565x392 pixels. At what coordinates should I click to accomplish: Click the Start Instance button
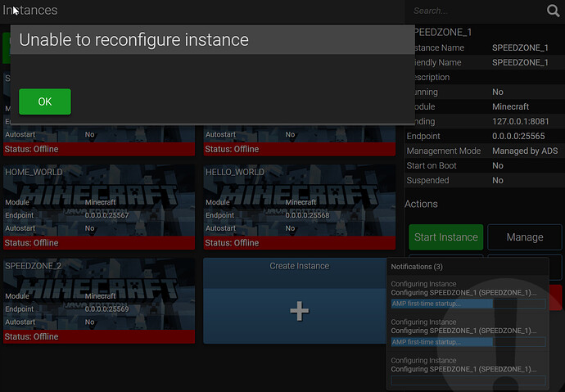[445, 237]
